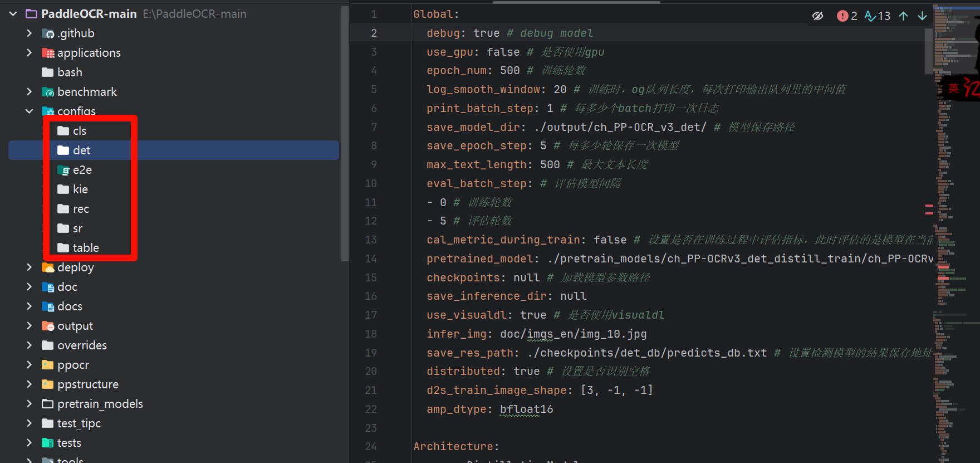Click the e2e folder icon
The image size is (980, 463).
tap(63, 170)
